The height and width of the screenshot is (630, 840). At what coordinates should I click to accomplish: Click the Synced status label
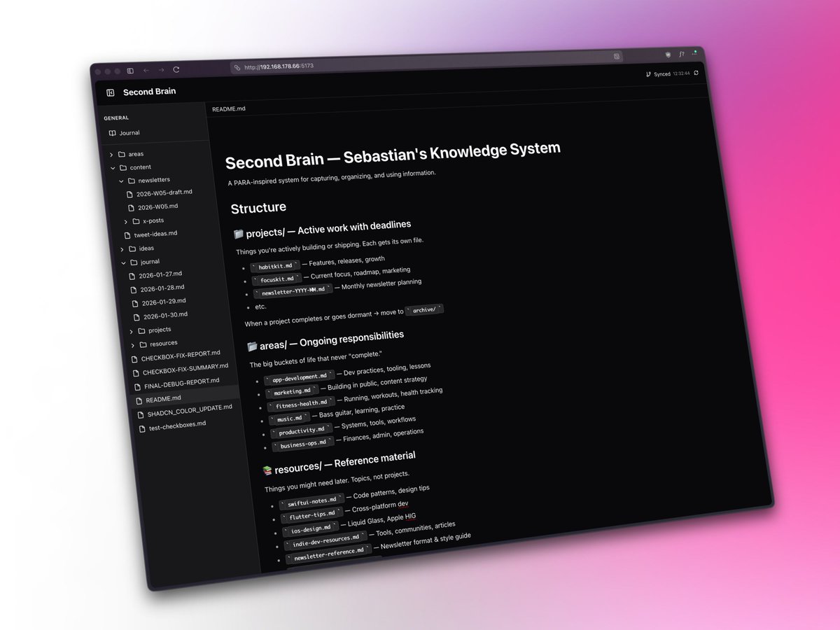pos(662,73)
